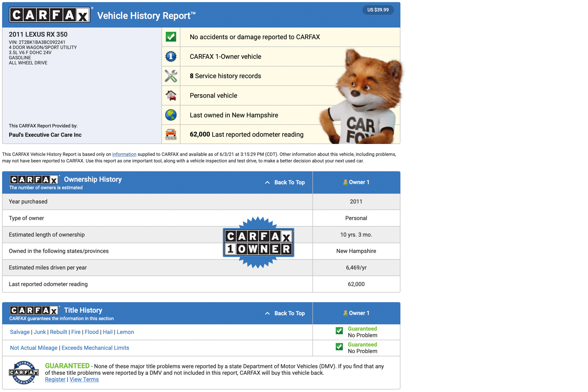The image size is (588, 392).
Task: Click the Register link
Action: [55, 379]
